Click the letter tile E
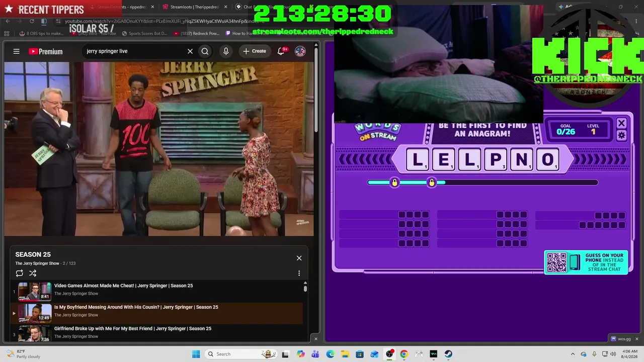644x362 pixels. click(x=444, y=159)
